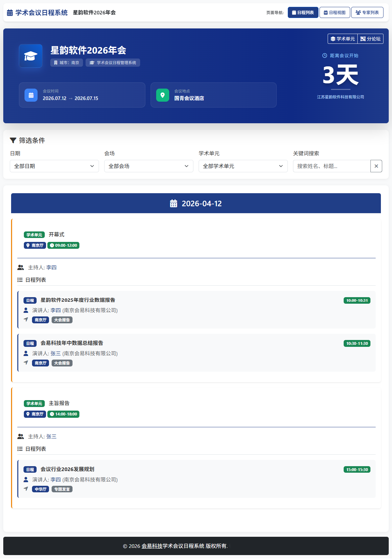This screenshot has height=559, width=392.
Task: Click people icon beside 主持人: 李四
Action: [21, 267]
